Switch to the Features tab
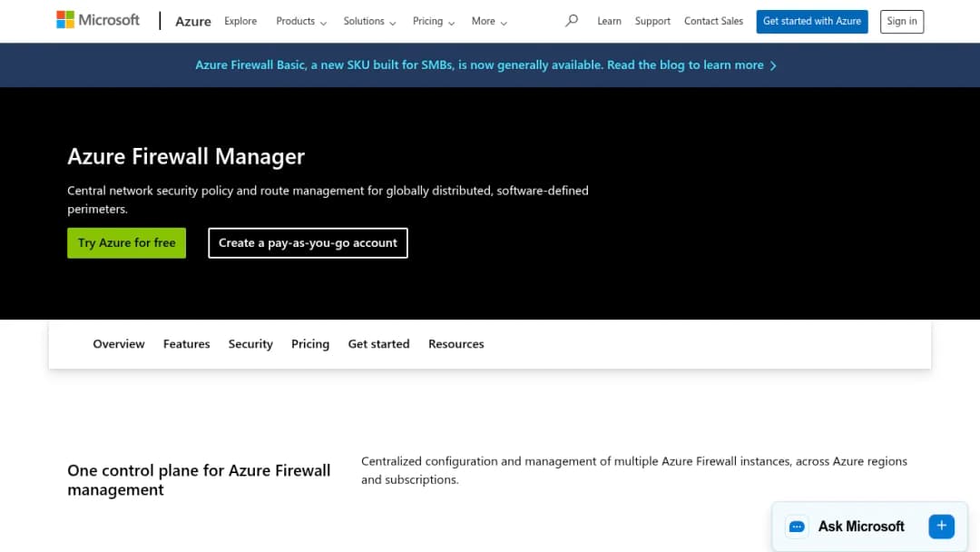The height and width of the screenshot is (552, 980). (186, 344)
